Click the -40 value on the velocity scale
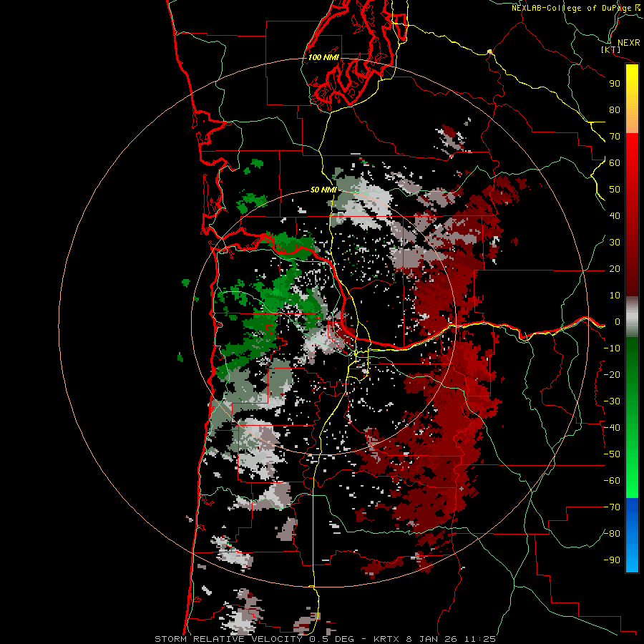The height and width of the screenshot is (644, 644). [612, 428]
